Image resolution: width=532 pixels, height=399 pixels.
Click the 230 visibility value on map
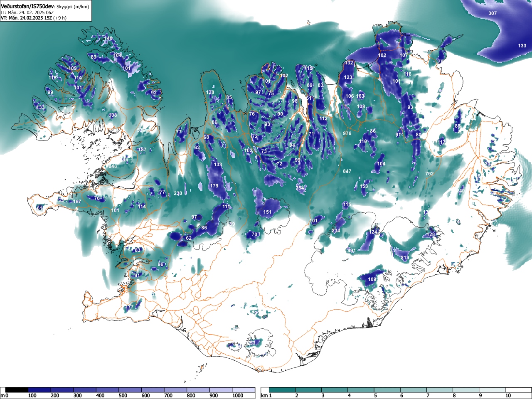tap(178, 193)
